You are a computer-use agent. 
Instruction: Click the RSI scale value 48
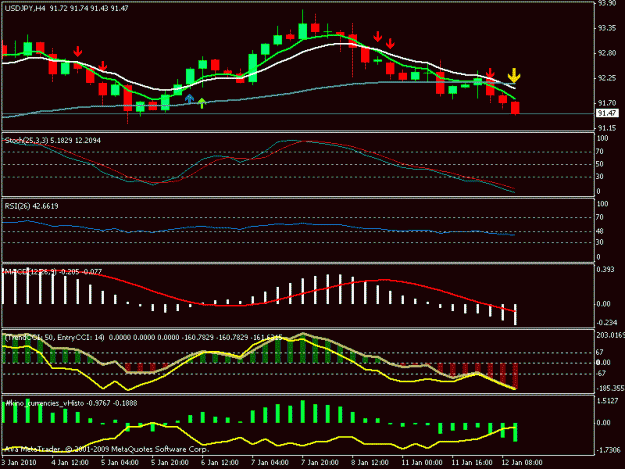coord(599,231)
